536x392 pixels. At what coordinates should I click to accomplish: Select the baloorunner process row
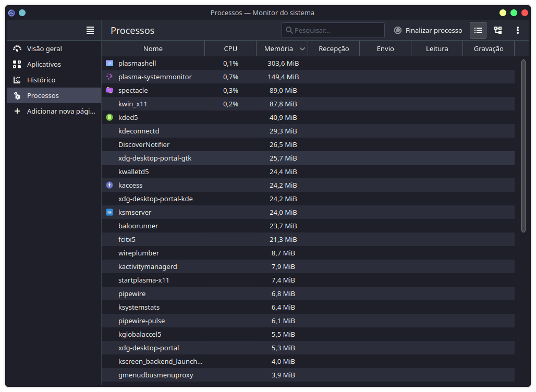(308, 226)
